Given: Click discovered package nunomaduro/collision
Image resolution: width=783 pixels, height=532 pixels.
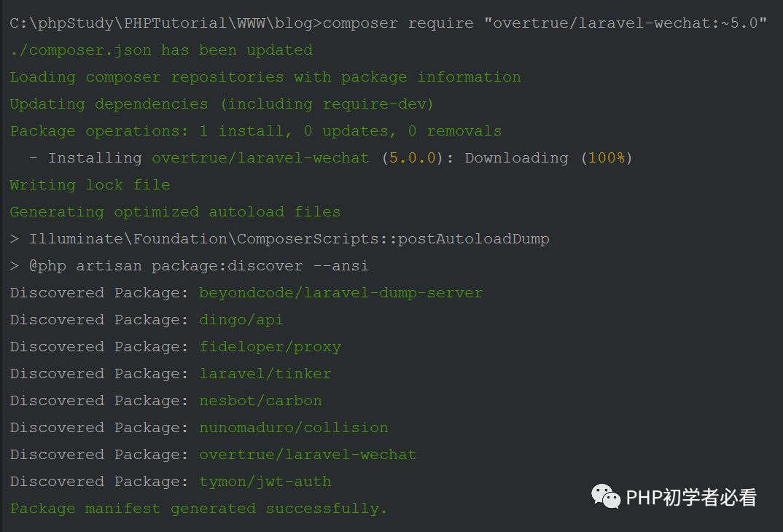Looking at the screenshot, I should (294, 428).
